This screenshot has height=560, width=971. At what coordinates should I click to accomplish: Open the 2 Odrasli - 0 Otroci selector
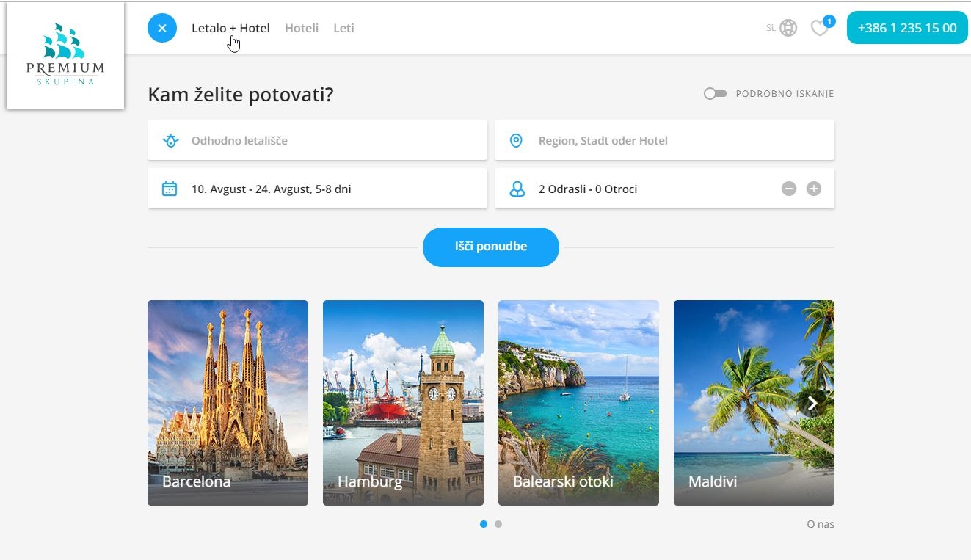[x=664, y=189]
